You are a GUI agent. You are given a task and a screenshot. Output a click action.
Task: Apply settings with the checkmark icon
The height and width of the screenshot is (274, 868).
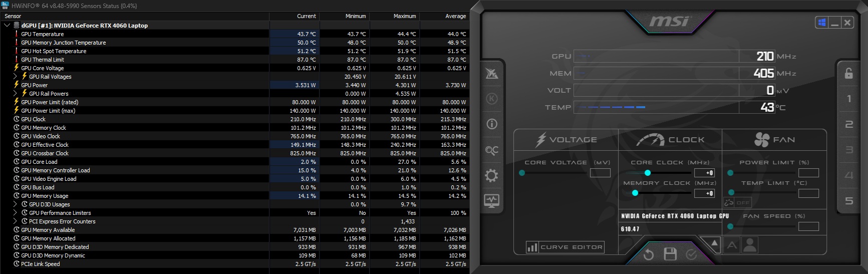pos(691,254)
